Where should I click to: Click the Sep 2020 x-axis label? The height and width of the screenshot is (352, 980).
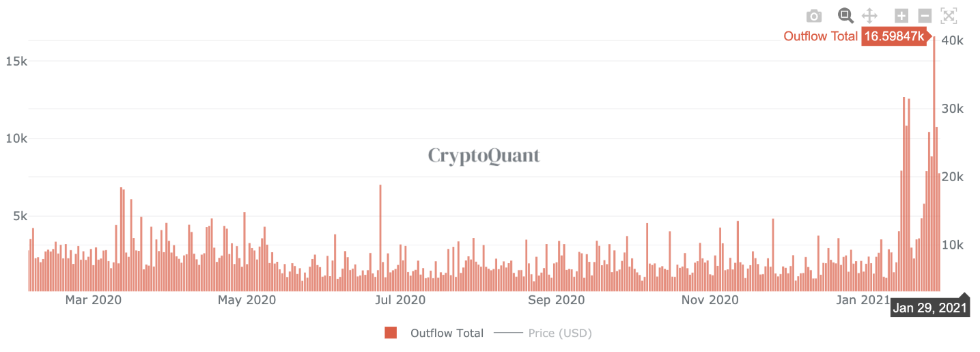click(x=556, y=300)
